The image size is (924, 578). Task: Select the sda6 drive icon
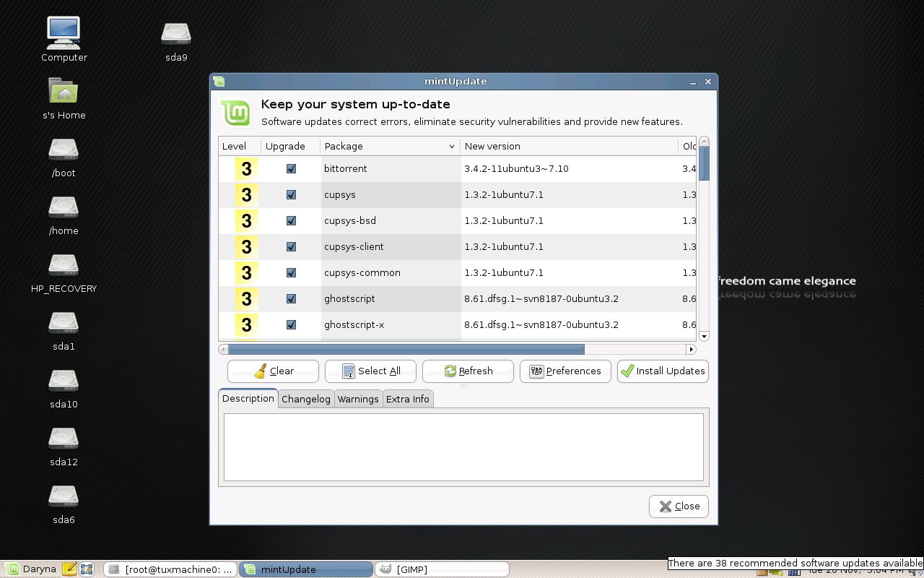click(x=64, y=496)
